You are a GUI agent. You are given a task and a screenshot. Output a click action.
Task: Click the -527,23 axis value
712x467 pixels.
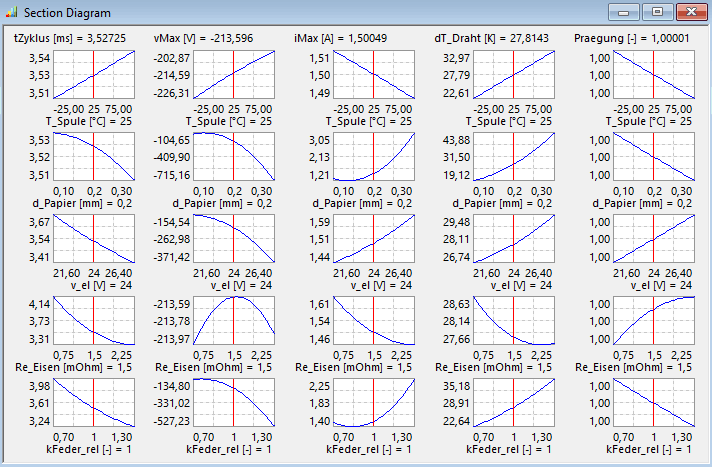(x=172, y=421)
